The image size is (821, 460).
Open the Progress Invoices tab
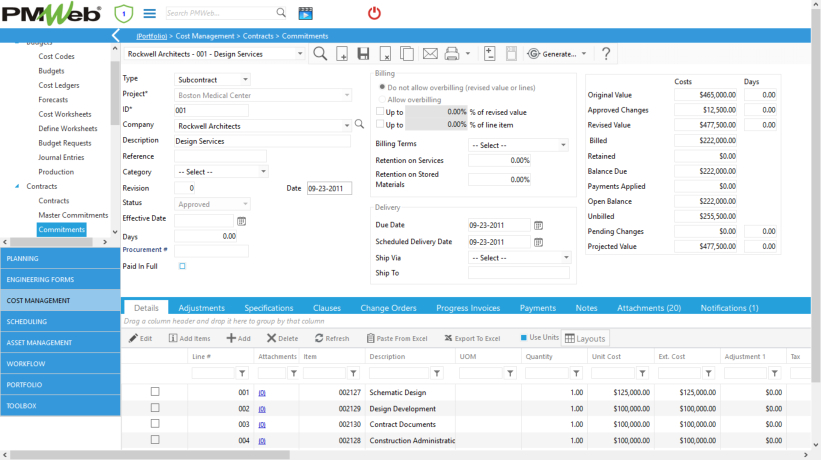[468, 308]
